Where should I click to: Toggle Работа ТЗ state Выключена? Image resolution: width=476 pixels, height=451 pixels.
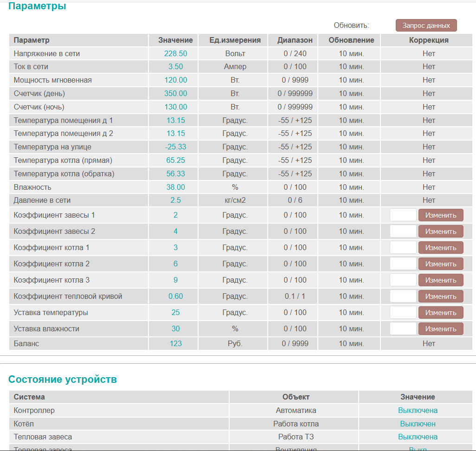(x=418, y=437)
